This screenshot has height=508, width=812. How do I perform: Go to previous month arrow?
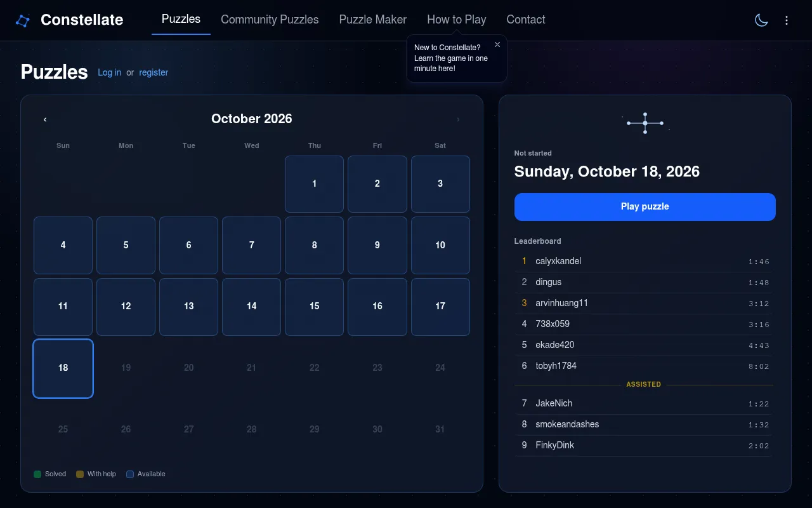(x=45, y=119)
